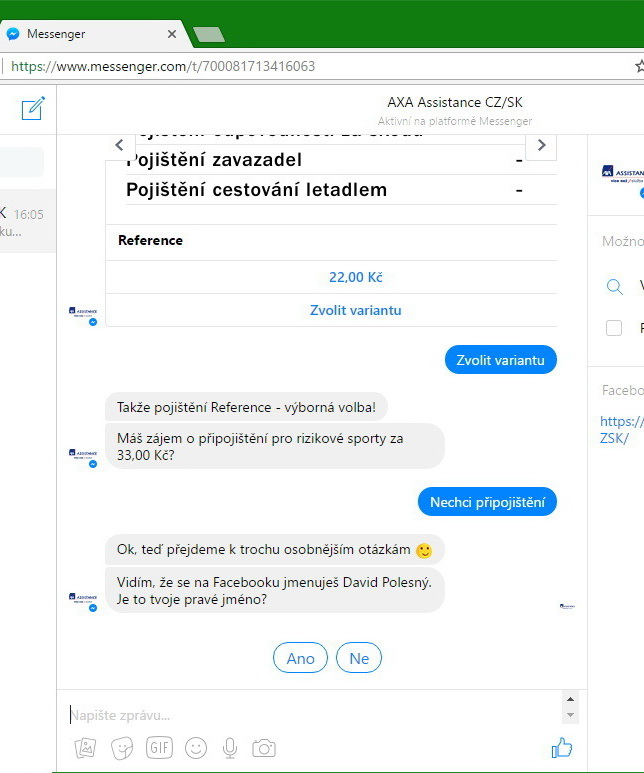Open the Facebook page https link

621,429
